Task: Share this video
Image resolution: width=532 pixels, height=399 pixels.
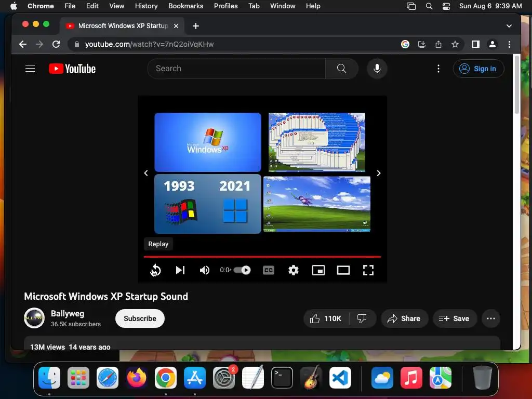Action: pos(404,318)
